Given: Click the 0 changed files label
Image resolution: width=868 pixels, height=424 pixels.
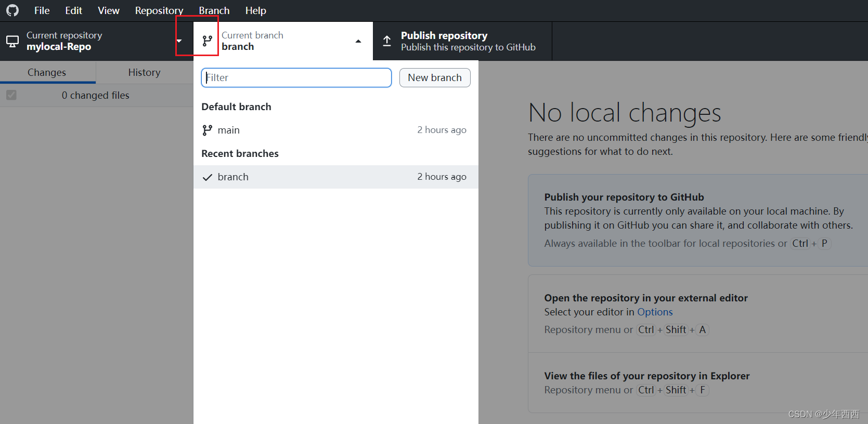Looking at the screenshot, I should (96, 95).
